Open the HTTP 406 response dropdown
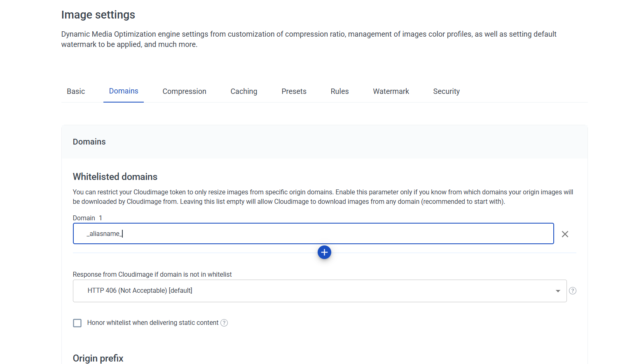632x364 pixels. coord(319,291)
